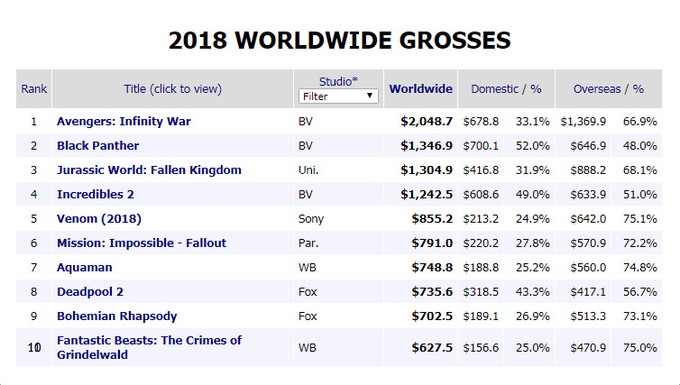Sort by the Rank column header
The width and height of the screenshot is (680, 385).
(x=34, y=89)
